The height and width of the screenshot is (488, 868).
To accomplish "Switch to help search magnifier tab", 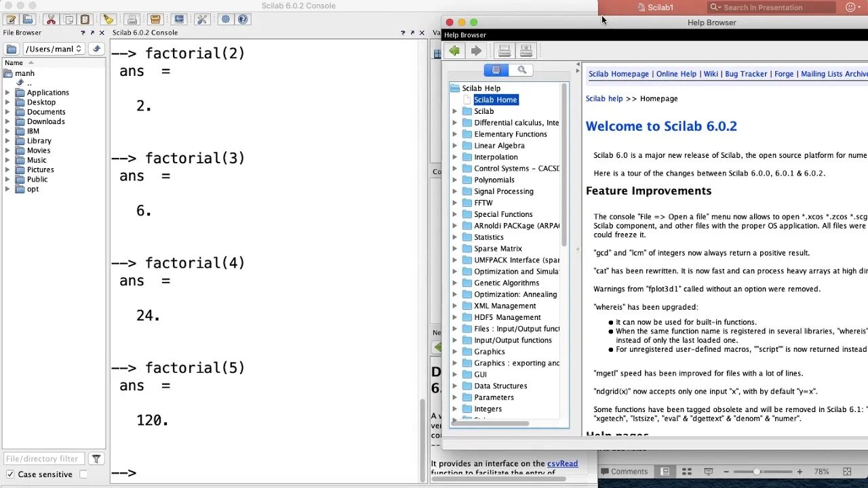I will click(521, 70).
